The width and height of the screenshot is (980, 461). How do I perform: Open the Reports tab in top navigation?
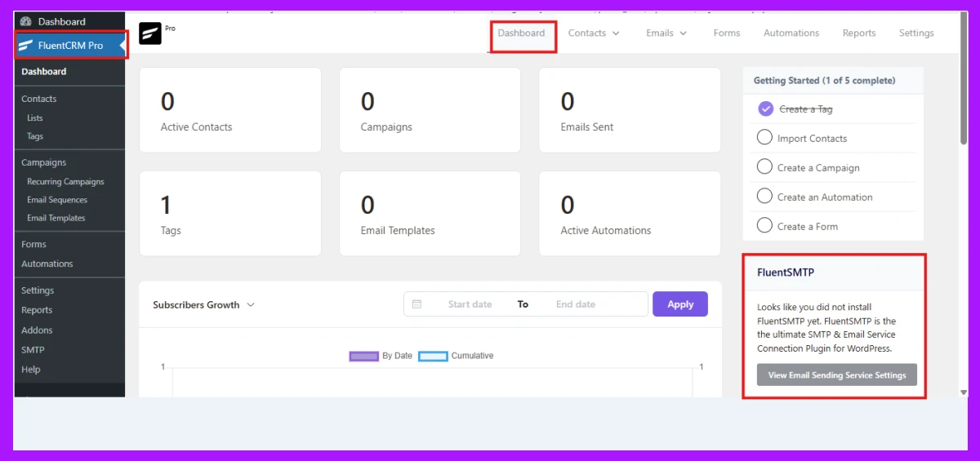tap(859, 33)
